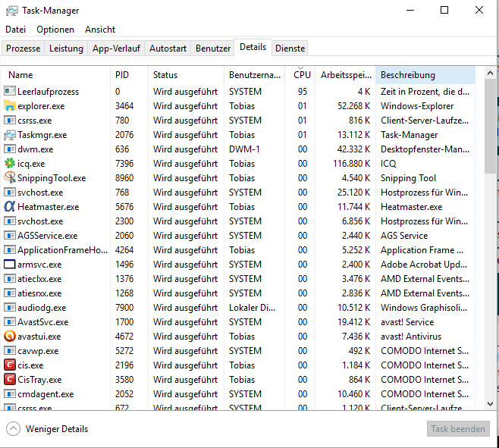Image resolution: width=499 pixels, height=448 pixels.
Task: Click the avast! Antivirus description
Action: [411, 337]
